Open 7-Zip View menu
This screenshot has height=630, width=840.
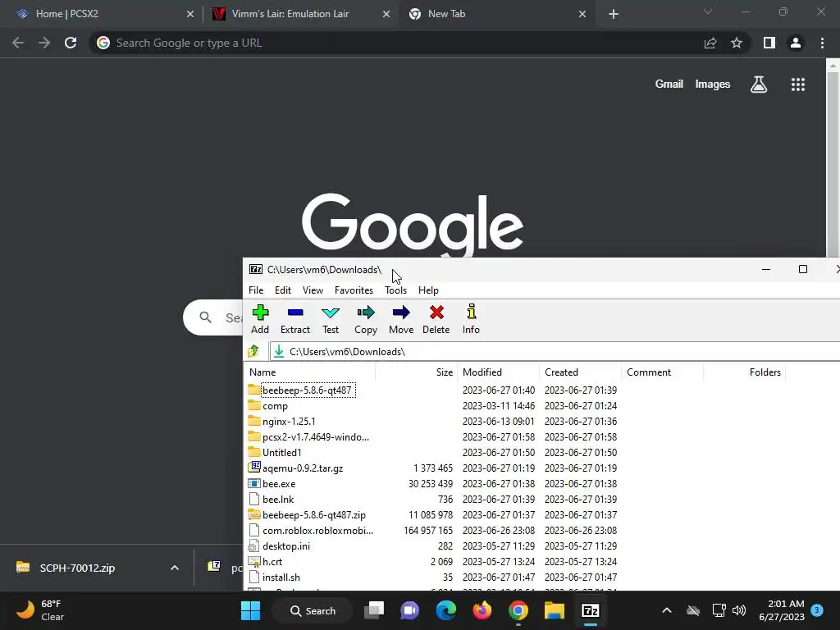[313, 290]
